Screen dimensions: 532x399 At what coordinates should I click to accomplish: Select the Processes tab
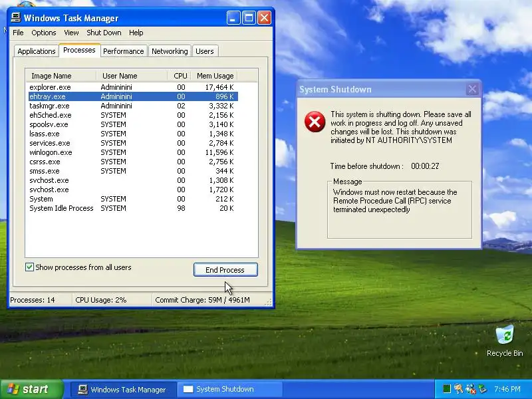79,51
